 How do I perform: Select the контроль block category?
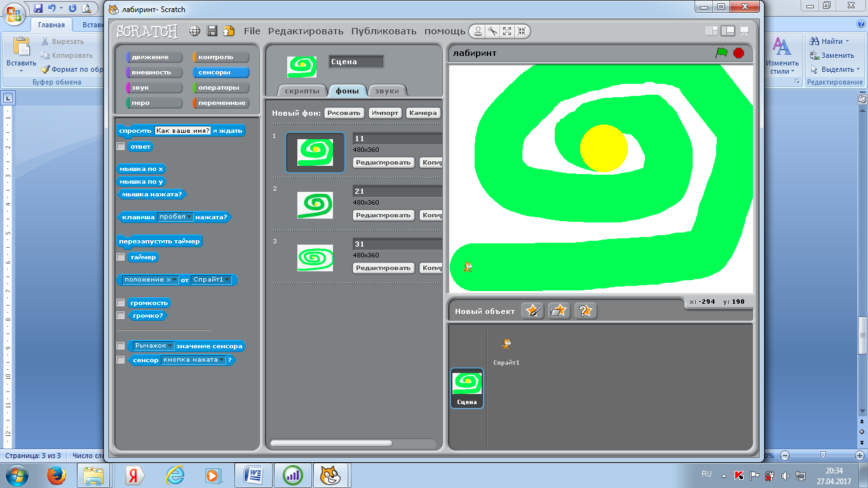[221, 57]
